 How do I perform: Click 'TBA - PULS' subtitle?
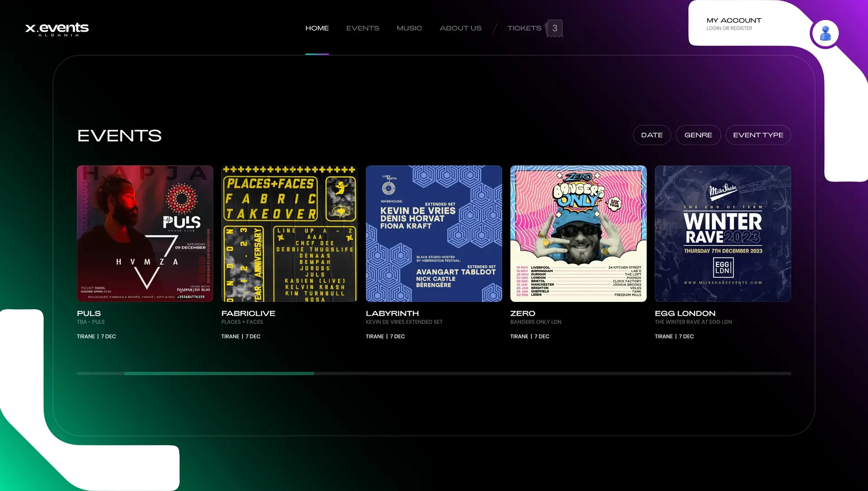click(x=90, y=322)
